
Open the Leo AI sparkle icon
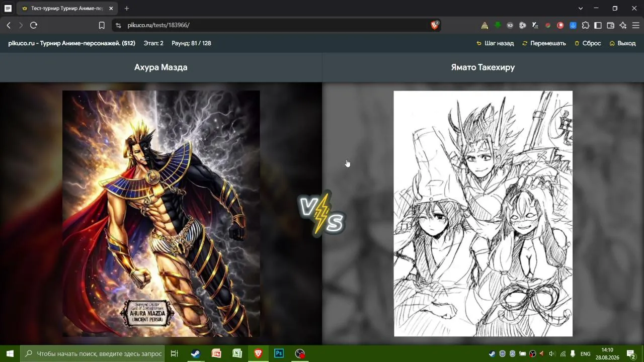623,25
